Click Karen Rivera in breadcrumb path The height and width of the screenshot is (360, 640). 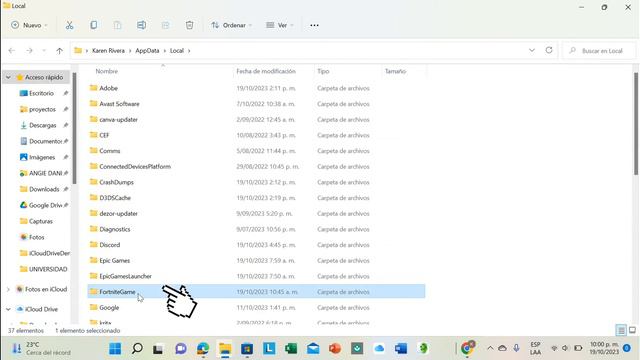point(108,51)
